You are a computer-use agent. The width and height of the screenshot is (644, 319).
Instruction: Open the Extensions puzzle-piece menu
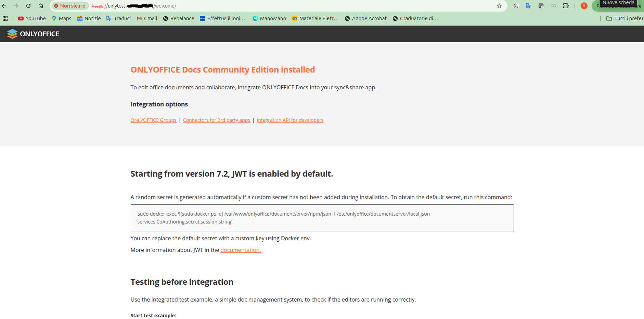pos(566,6)
